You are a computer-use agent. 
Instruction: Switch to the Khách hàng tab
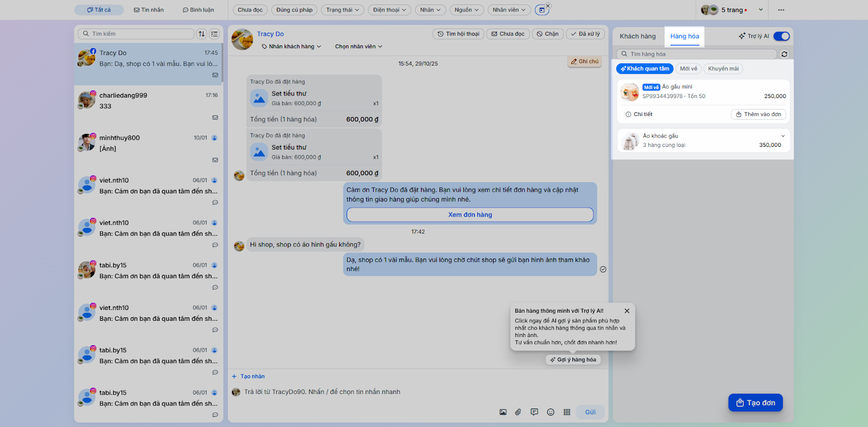click(x=637, y=36)
